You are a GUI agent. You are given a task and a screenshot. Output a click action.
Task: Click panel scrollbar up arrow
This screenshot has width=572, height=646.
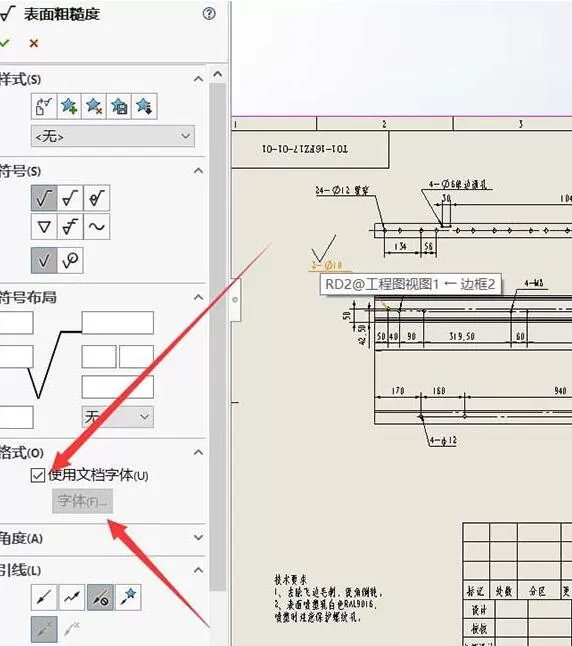218,75
